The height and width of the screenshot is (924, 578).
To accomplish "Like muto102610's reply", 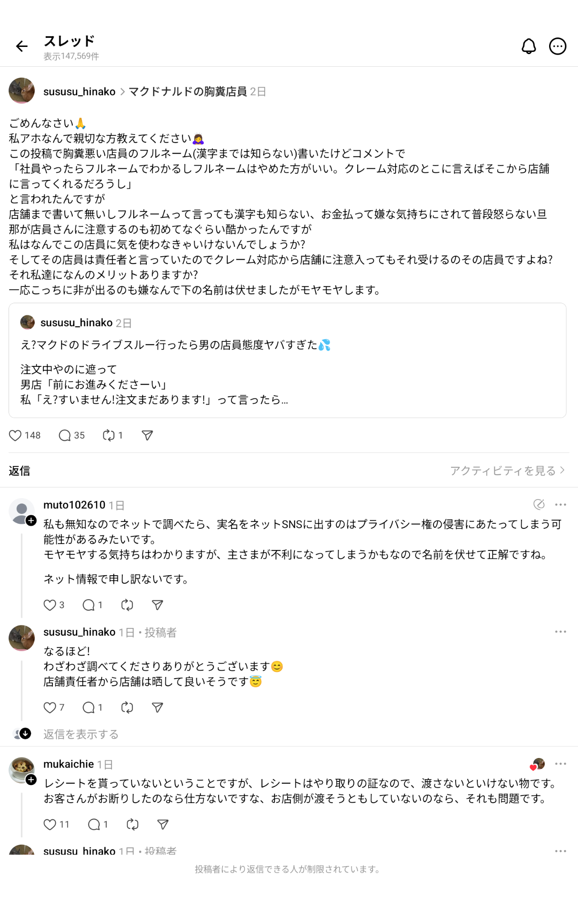I will 50,605.
